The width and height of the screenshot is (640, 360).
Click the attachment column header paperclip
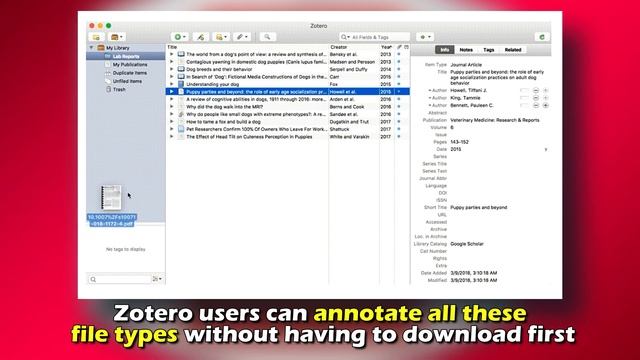pos(399,47)
